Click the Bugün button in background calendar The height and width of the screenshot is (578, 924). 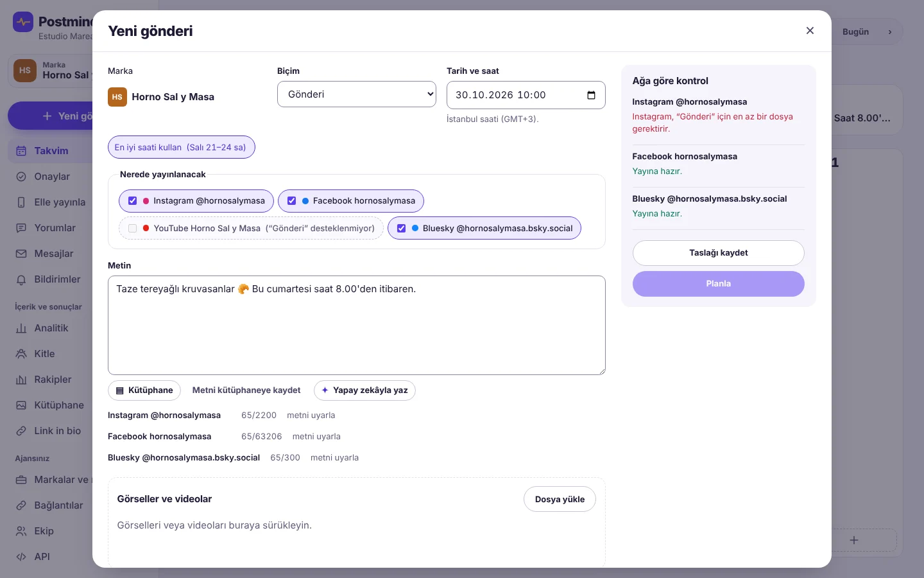coord(855,31)
